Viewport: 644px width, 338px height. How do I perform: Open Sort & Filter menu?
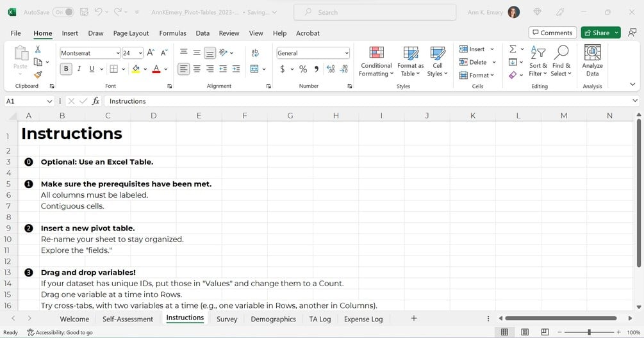538,61
